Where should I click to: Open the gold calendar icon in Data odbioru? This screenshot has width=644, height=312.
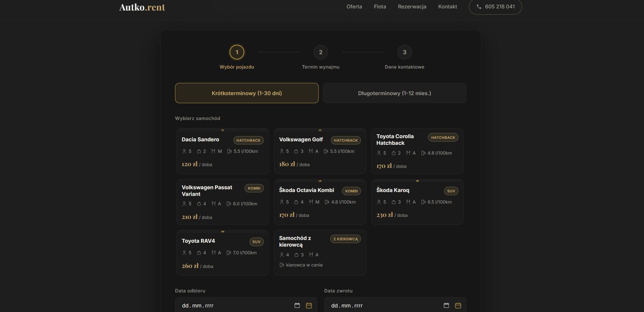click(309, 305)
